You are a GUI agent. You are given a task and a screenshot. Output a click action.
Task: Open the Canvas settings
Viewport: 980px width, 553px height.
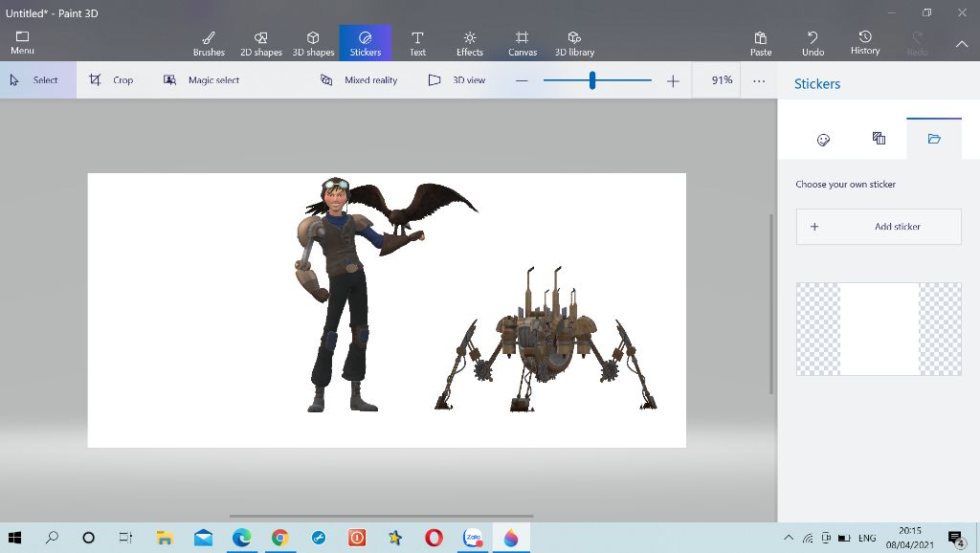click(523, 44)
